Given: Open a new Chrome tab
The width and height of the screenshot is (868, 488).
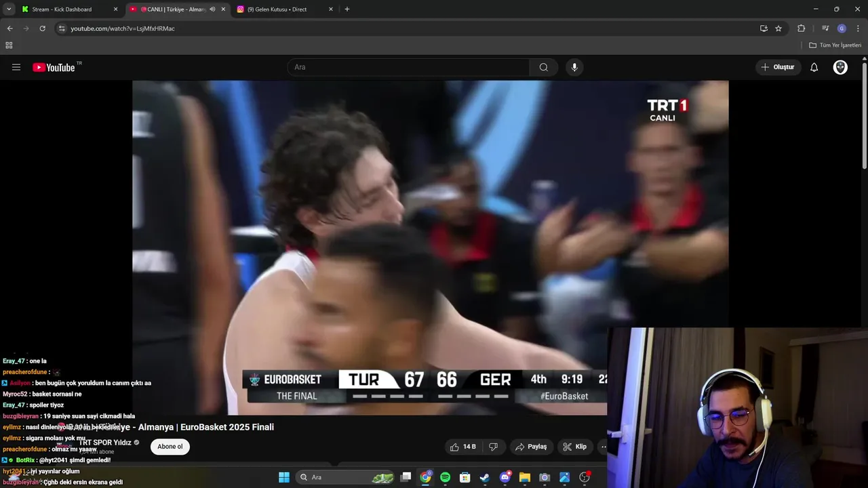Looking at the screenshot, I should pos(347,9).
